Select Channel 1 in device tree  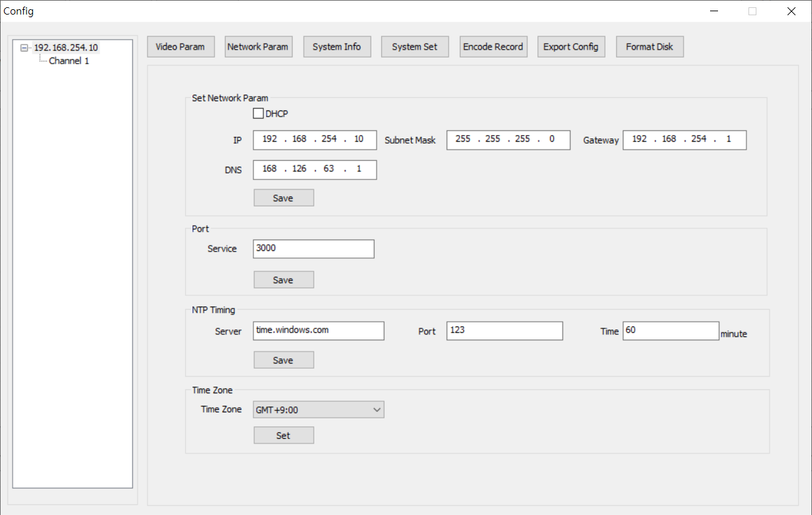[69, 61]
